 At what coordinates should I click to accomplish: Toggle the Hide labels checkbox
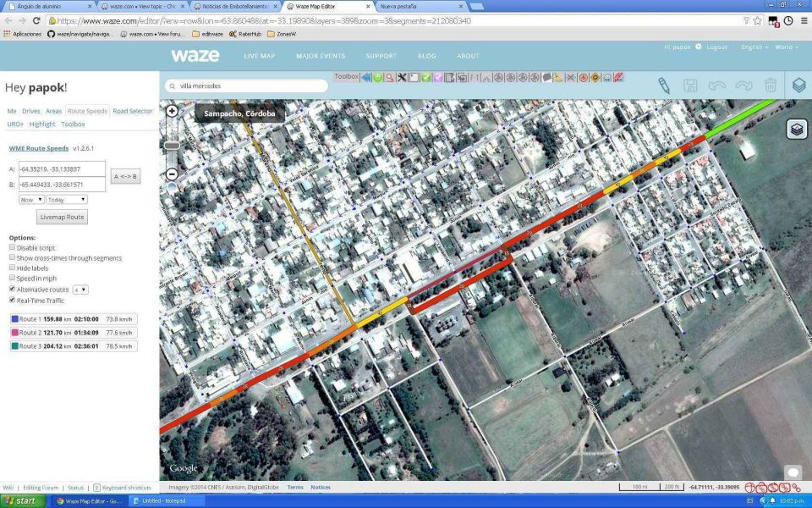[x=12, y=268]
